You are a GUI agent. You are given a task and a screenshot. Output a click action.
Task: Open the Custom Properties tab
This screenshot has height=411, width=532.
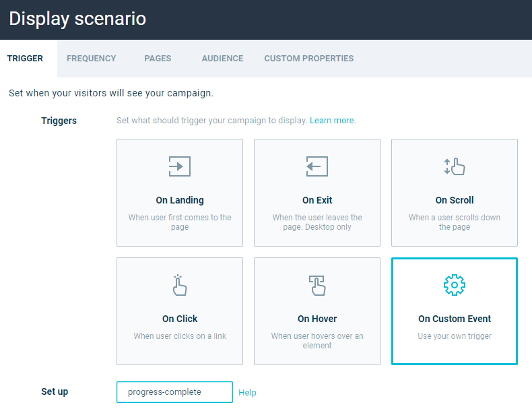(308, 59)
